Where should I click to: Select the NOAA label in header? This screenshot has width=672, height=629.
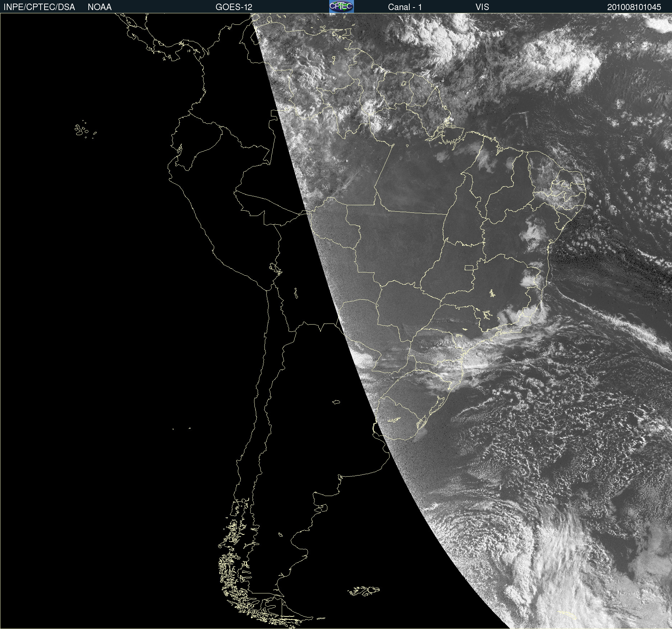pos(100,7)
